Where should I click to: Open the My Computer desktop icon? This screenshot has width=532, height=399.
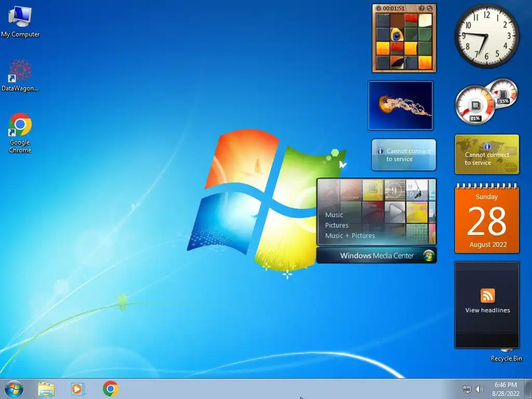[x=20, y=21]
